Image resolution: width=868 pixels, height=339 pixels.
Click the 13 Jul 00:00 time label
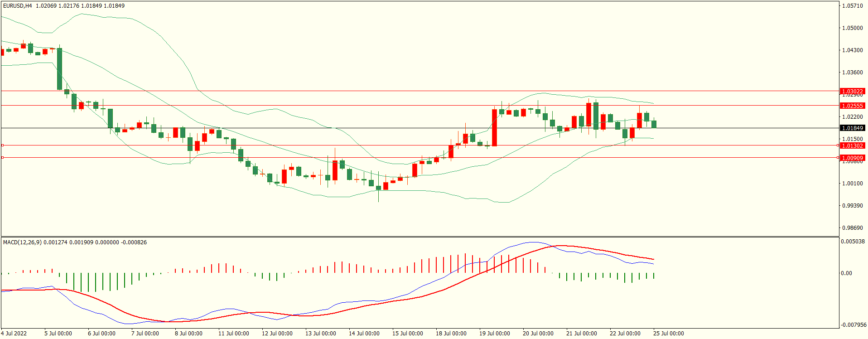[321, 334]
